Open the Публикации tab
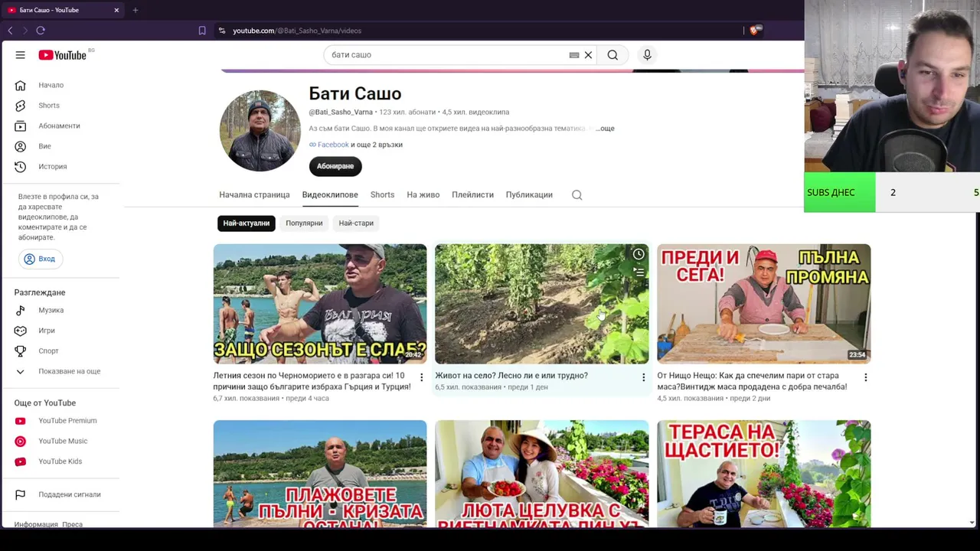This screenshot has height=551, width=980. click(x=529, y=195)
